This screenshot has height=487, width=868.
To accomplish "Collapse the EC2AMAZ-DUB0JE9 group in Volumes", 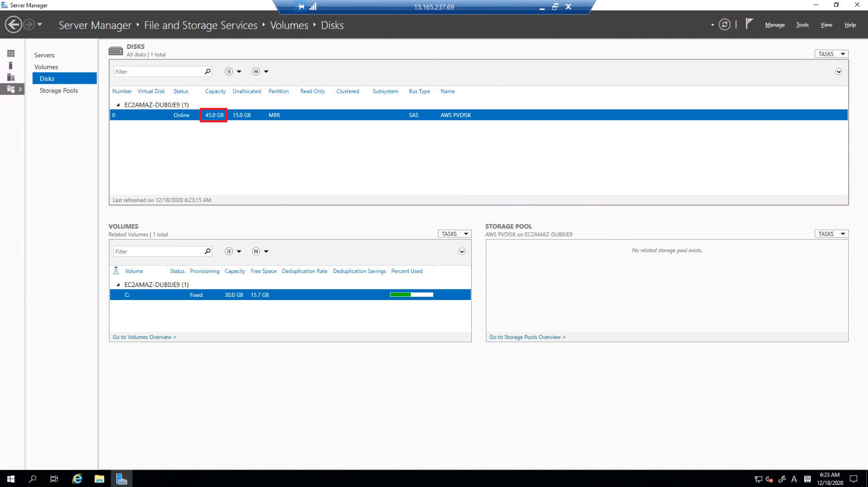I will pos(118,284).
